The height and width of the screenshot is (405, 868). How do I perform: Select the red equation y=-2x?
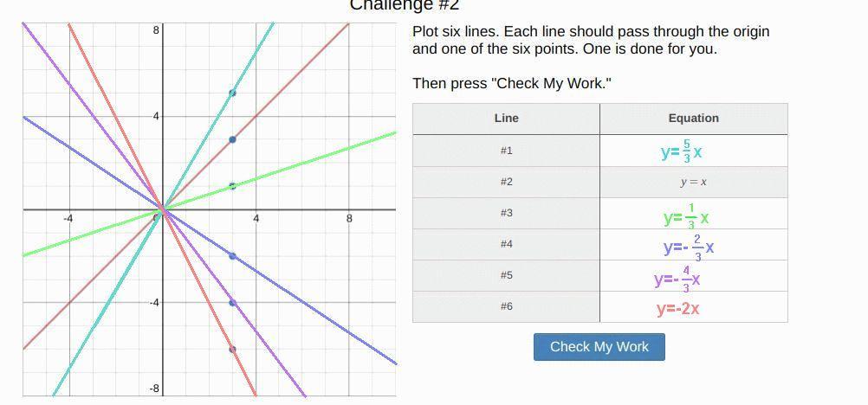click(x=677, y=308)
